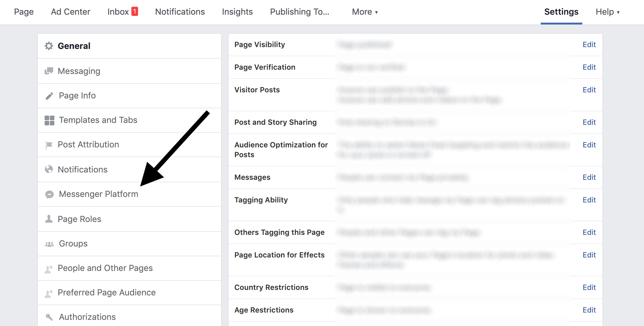
Task: Open the Inbox tab
Action: (123, 12)
